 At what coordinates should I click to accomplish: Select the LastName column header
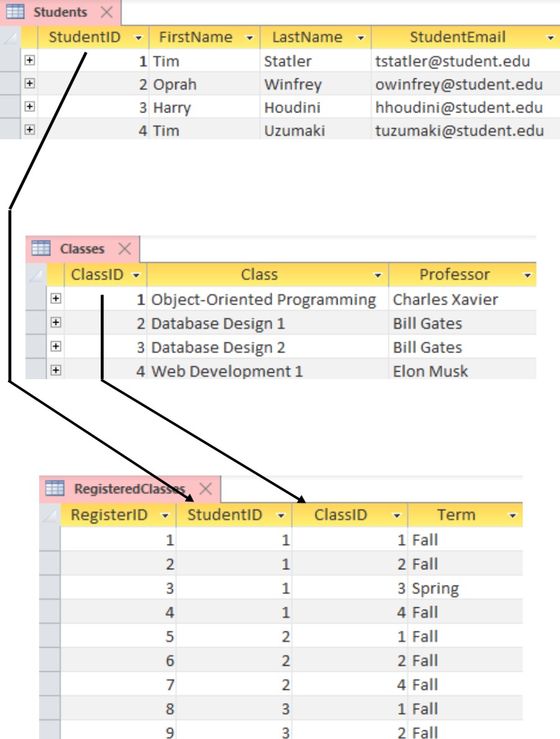point(308,37)
